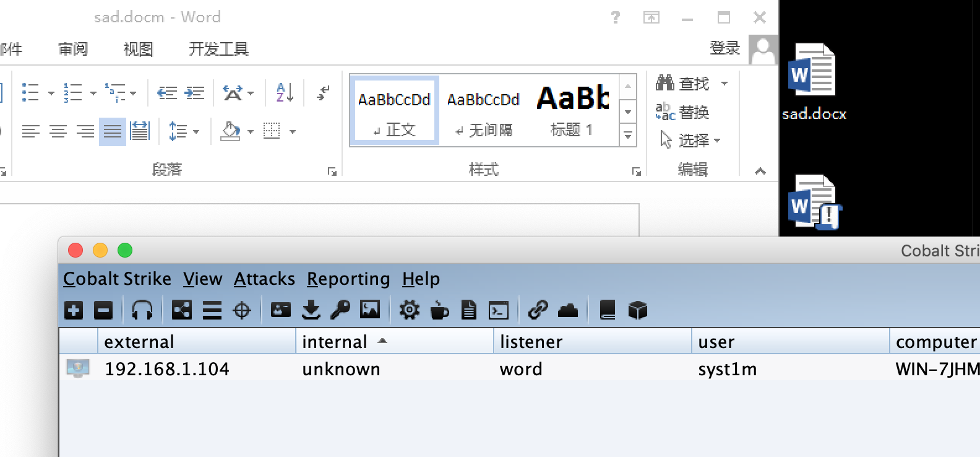Open numbered list dropdown arrow

[93, 94]
